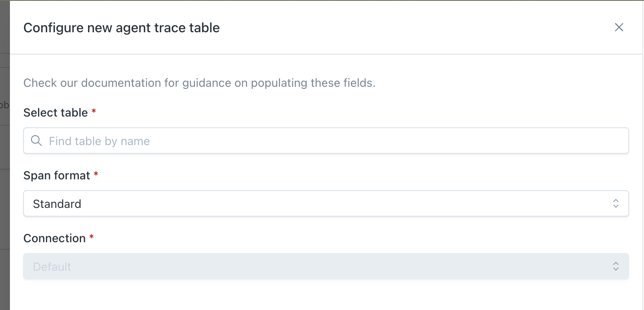This screenshot has height=310, width=644.
Task: Click the up-down chevron in Connection field
Action: click(615, 266)
